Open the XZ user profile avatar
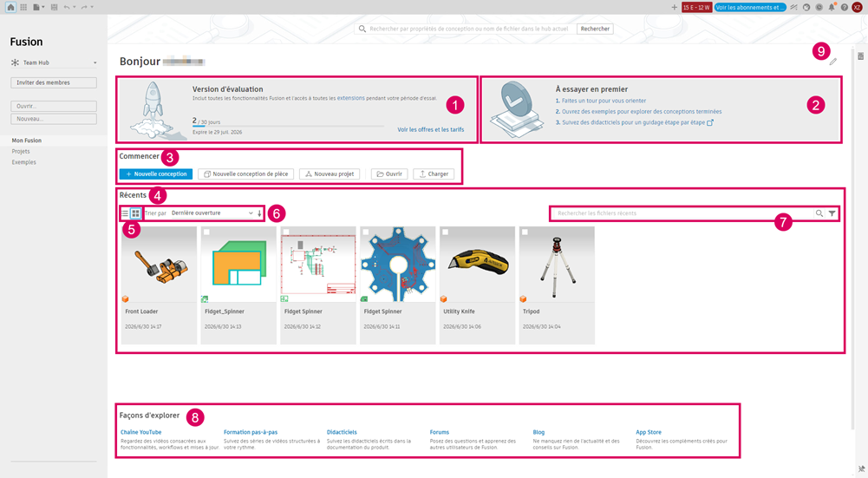The width and height of the screenshot is (868, 478). (857, 7)
